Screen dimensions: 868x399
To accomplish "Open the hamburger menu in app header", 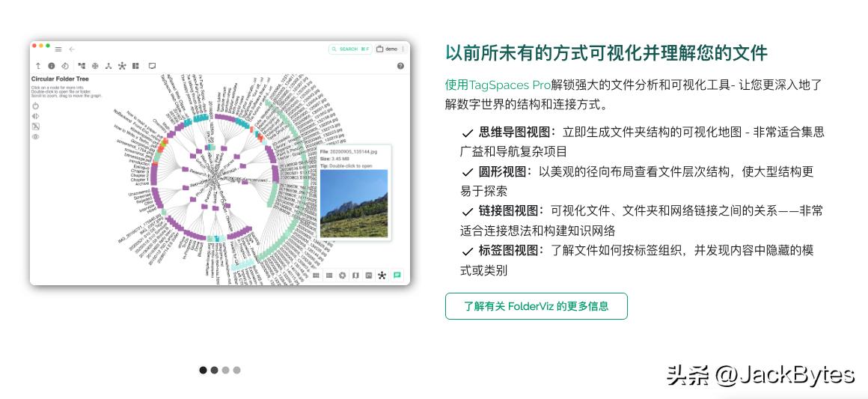I will click(x=58, y=49).
